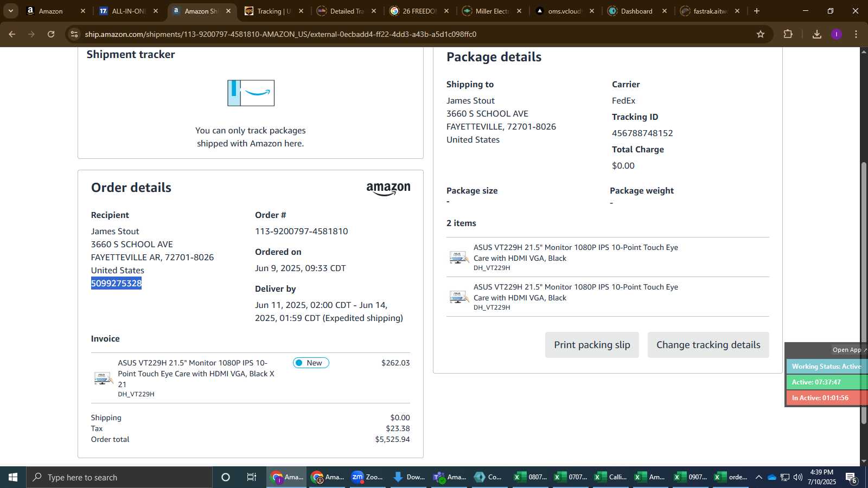868x488 pixels.
Task: Click the FedEx carrier text
Action: (623, 100)
